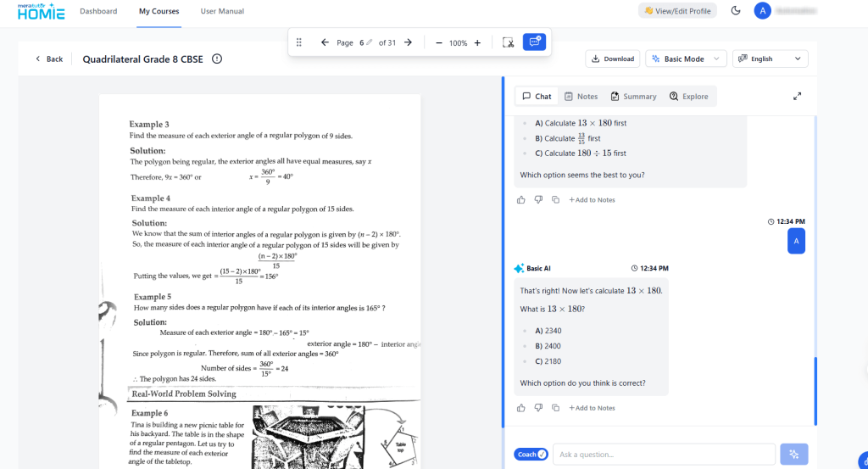Toggle the blue chat panel icon
The height and width of the screenshot is (469, 868).
pos(534,42)
